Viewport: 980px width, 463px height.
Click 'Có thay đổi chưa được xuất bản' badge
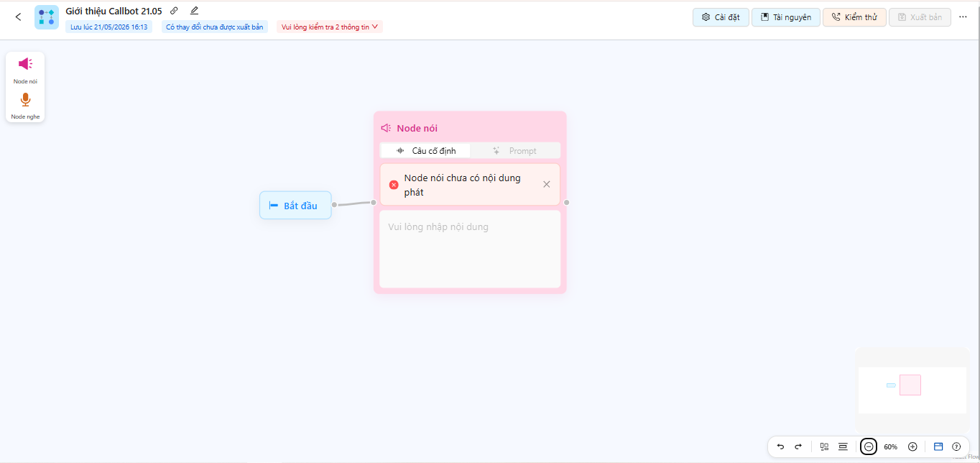pos(214,27)
